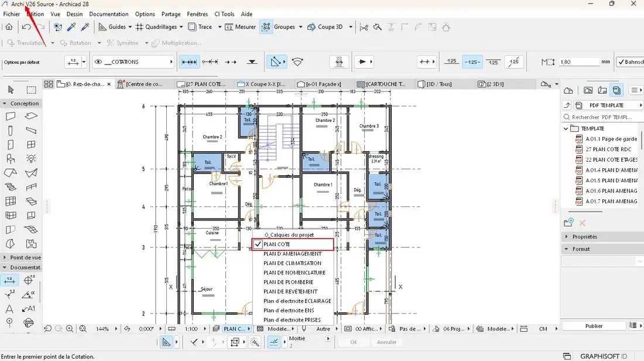Click GRAPHISOFT ID in status bar
644x361 pixels.
604,356
